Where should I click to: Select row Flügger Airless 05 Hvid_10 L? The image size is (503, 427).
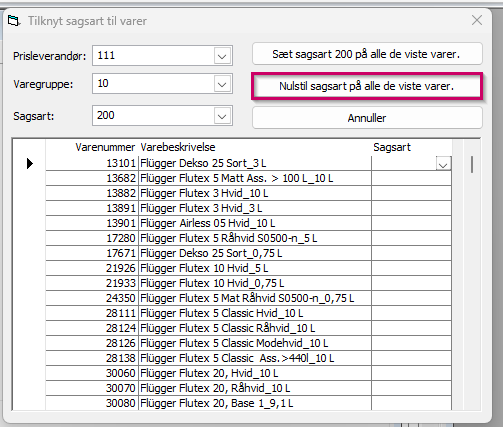click(x=249, y=223)
